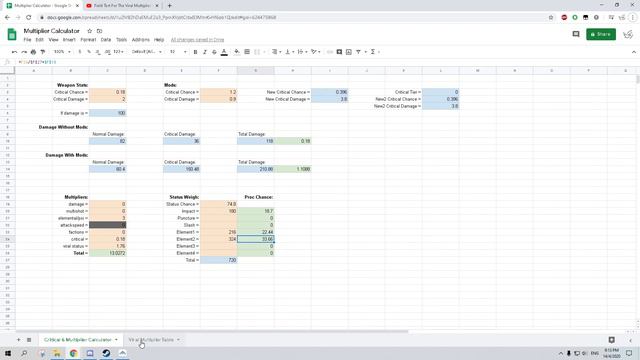640x360 pixels.
Task: Toggle italic formatting
Action: 205,52
